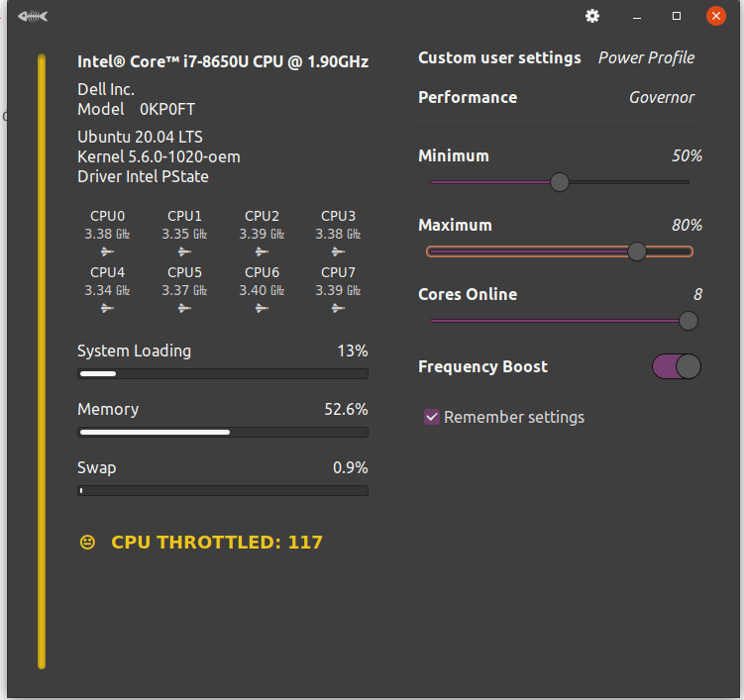Open the Governor selection dropdown

point(662,97)
